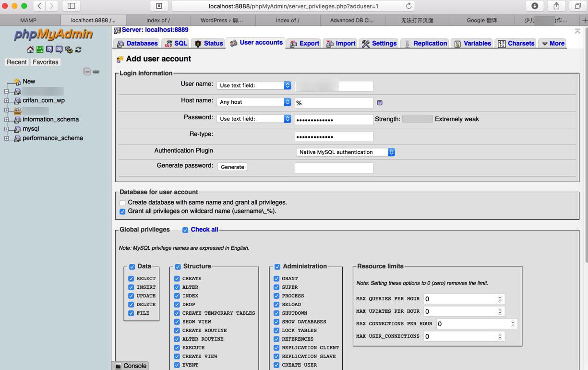This screenshot has height=370, width=588.
Task: Expand the information_schema tree node
Action: click(7, 119)
